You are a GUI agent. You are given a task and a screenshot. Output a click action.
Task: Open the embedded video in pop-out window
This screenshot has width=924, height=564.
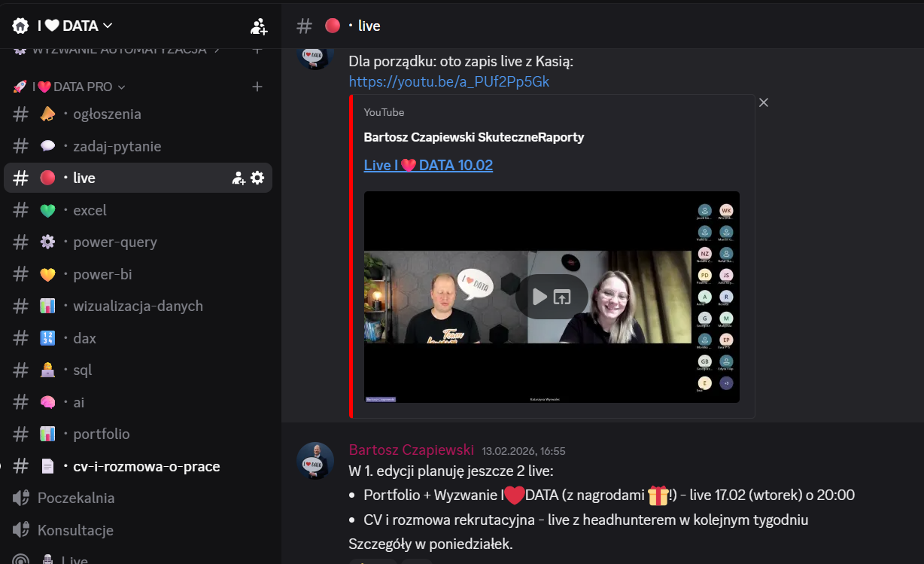point(562,297)
